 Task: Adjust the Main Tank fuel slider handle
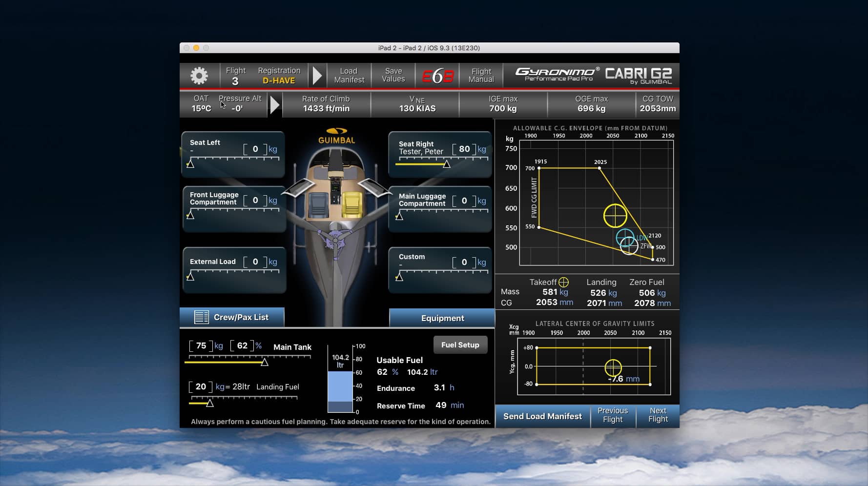(x=265, y=363)
